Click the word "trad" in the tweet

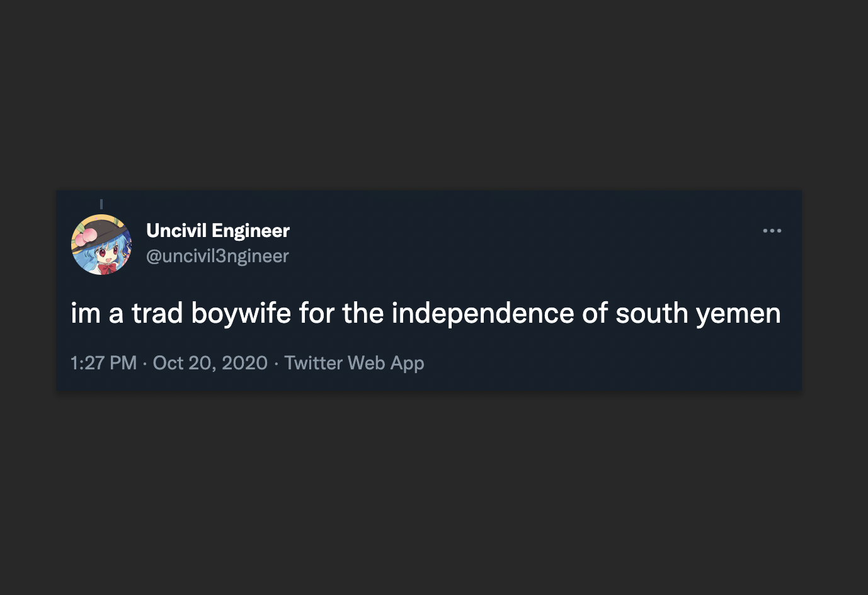pos(157,314)
